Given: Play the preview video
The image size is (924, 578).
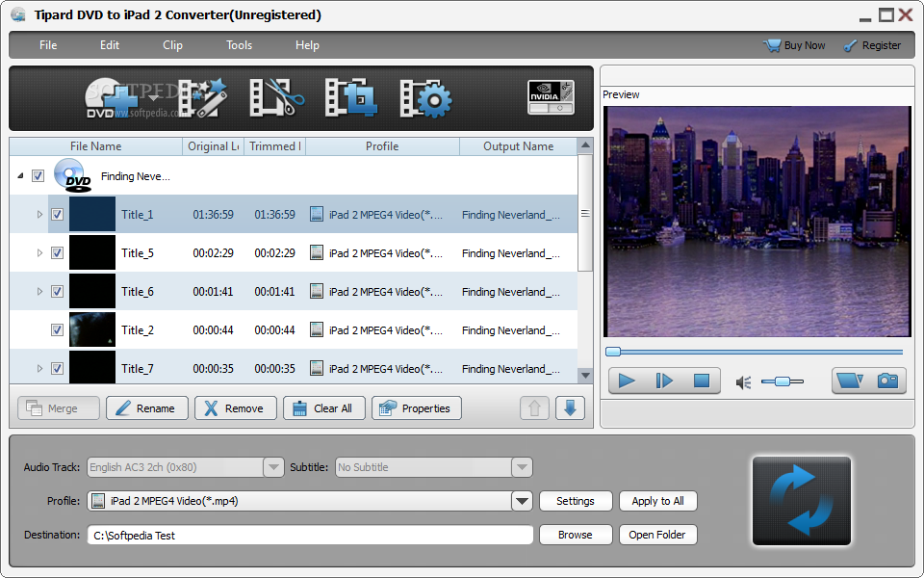Looking at the screenshot, I should coord(627,381).
